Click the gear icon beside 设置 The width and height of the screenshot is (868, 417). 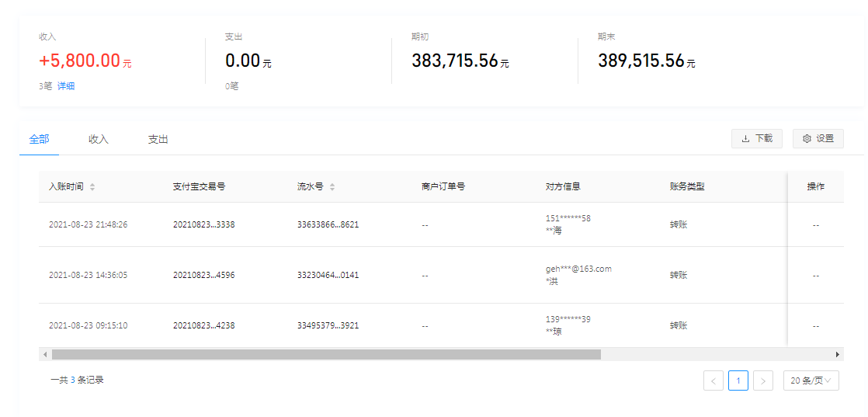point(807,139)
